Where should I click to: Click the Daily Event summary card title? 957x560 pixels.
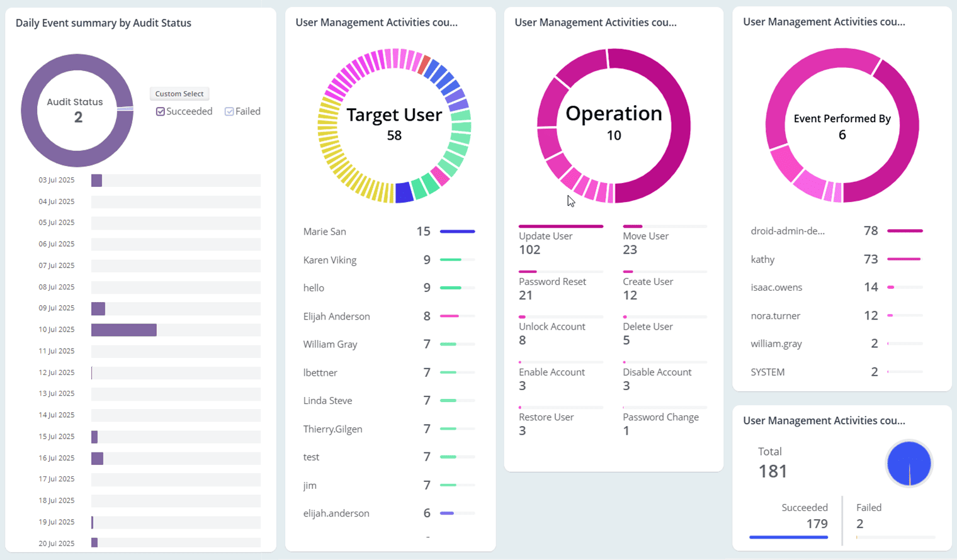point(103,23)
